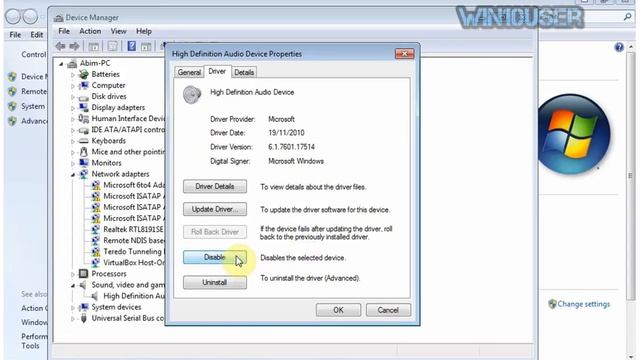The height and width of the screenshot is (360, 640).
Task: Open the View menu in Device Manager
Action: [x=118, y=31]
